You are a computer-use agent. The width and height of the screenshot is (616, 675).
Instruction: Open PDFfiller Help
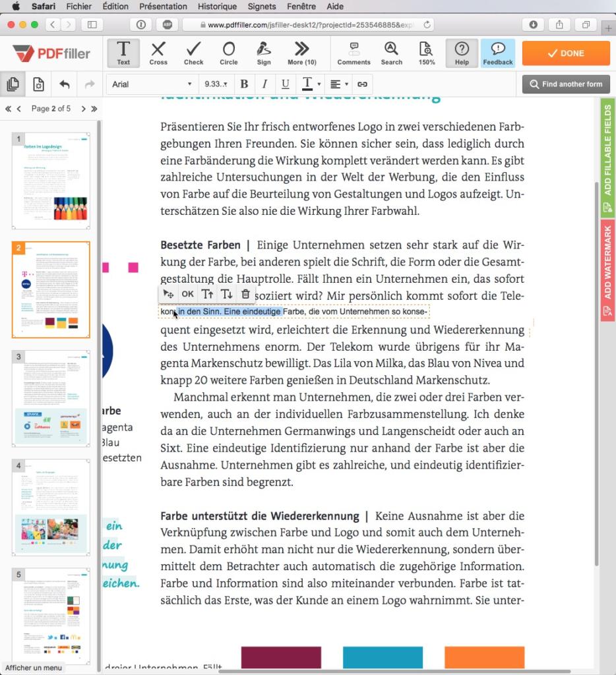462,53
